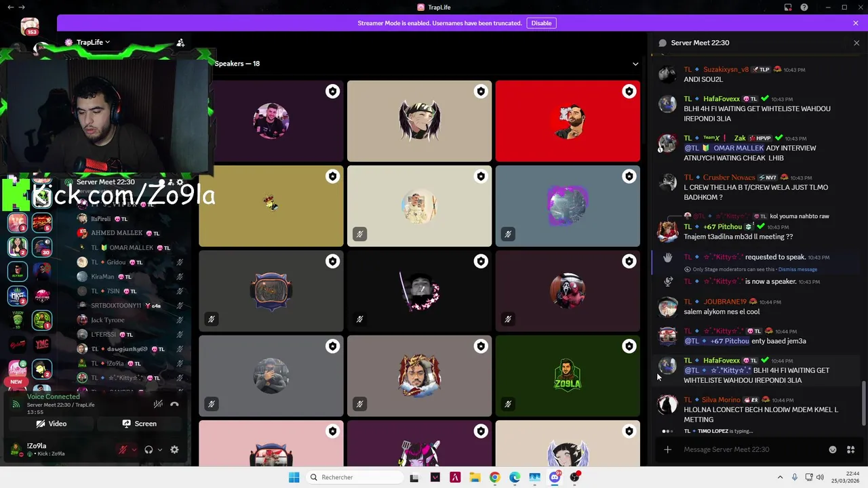
Task: Open input device options arrow beside mic
Action: (x=134, y=449)
